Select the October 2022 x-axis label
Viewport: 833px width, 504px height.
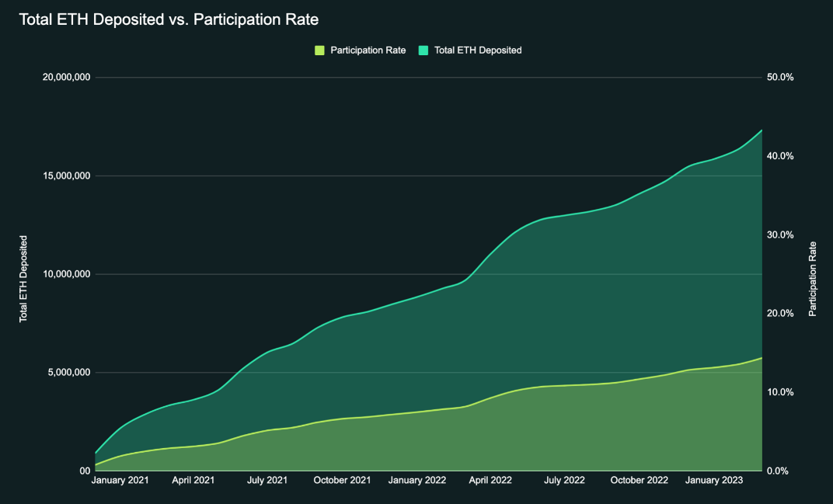640,481
